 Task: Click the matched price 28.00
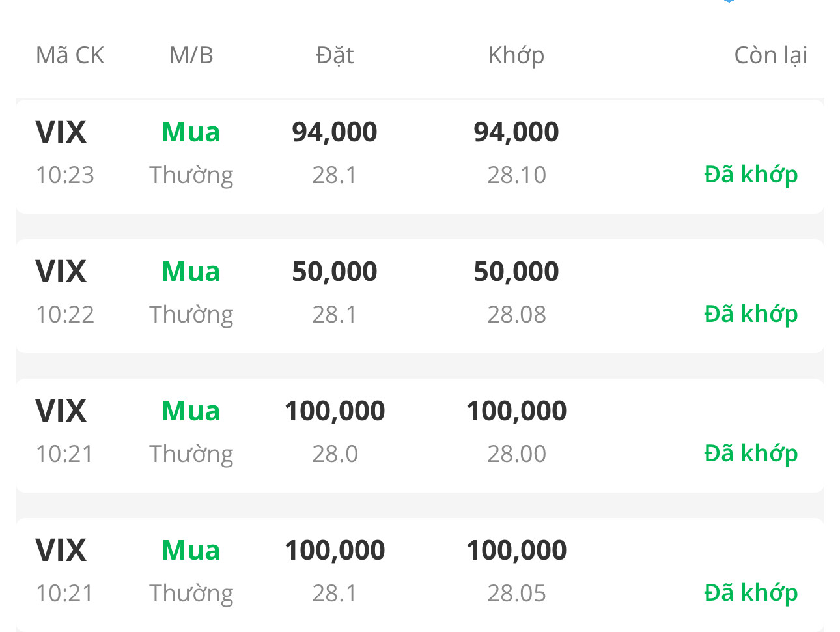[x=516, y=454]
